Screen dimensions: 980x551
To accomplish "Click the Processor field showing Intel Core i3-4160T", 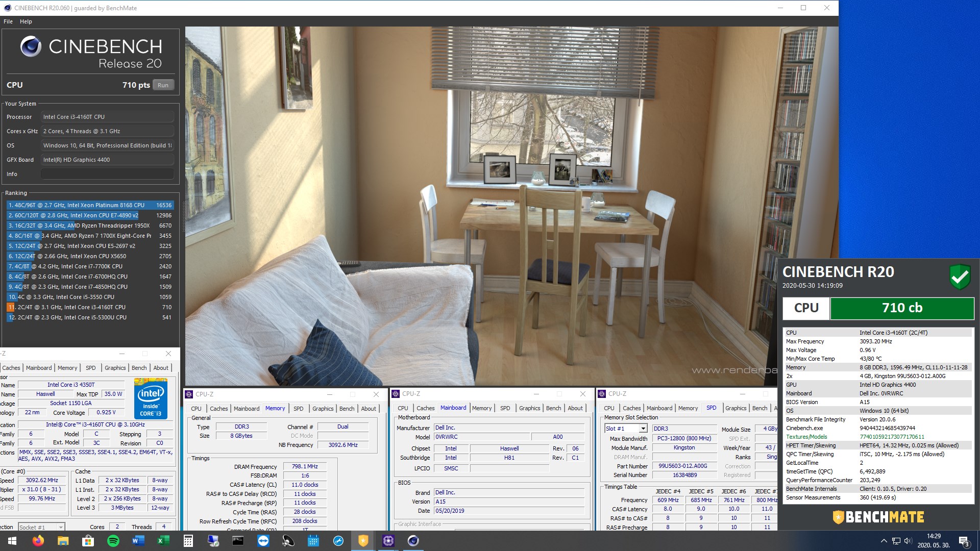I will point(107,117).
